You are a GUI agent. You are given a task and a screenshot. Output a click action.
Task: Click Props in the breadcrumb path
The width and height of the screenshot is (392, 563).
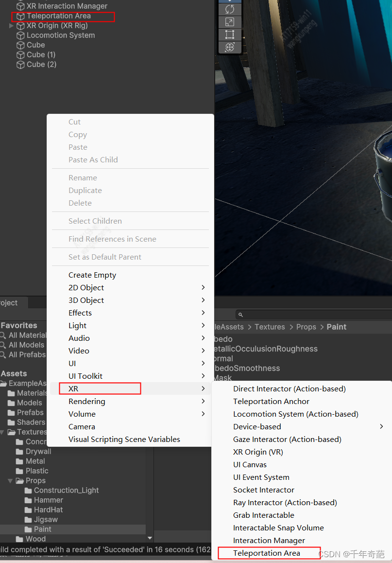click(307, 327)
